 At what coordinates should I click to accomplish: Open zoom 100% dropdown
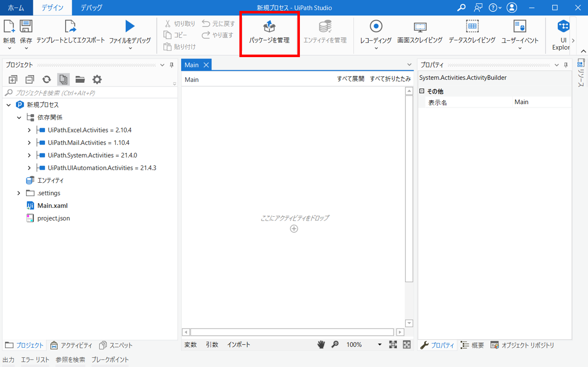(x=380, y=344)
